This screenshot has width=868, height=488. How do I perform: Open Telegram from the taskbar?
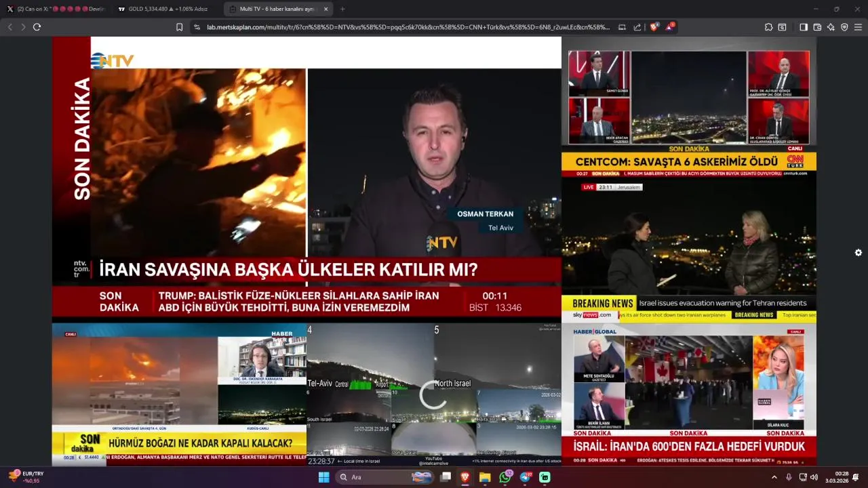point(526,477)
